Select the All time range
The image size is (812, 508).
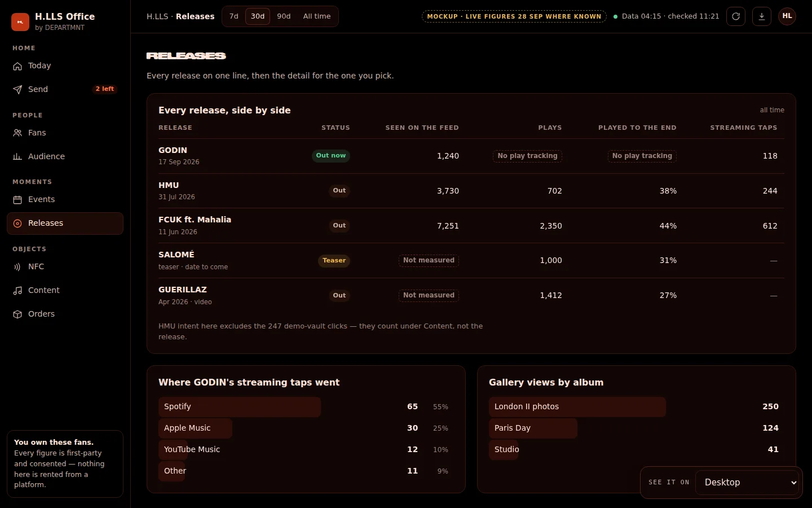pos(317,16)
